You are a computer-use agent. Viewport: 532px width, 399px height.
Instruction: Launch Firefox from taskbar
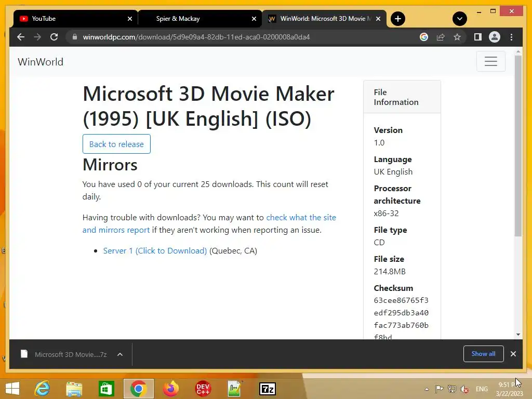tap(170, 389)
